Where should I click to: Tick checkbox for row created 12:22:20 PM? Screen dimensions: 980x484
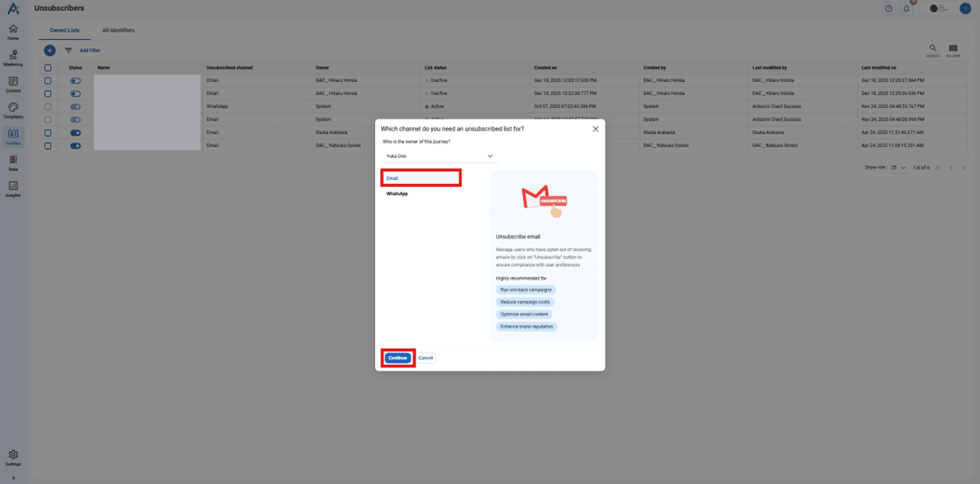point(48,94)
